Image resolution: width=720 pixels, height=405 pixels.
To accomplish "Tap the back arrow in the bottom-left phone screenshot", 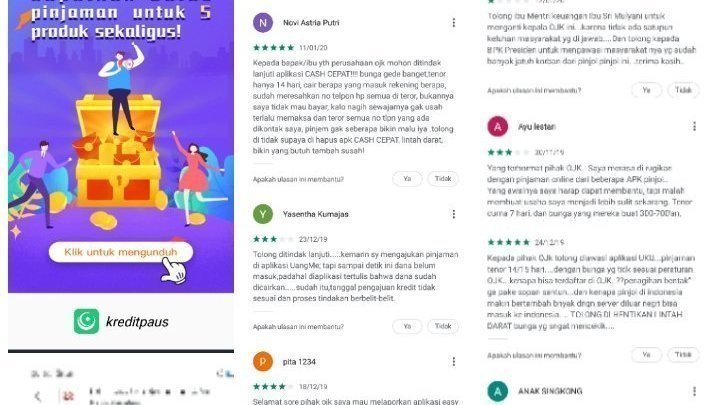I will click(x=39, y=395).
